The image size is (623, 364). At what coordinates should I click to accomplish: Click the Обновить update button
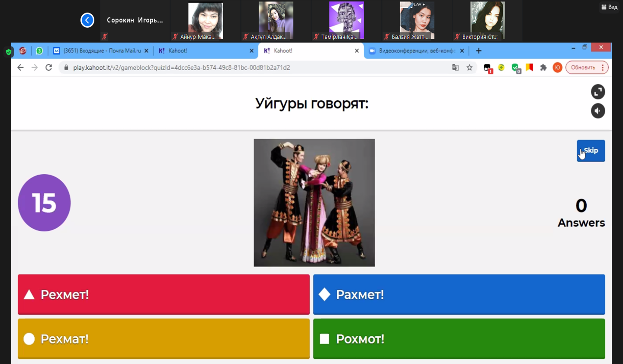(583, 67)
